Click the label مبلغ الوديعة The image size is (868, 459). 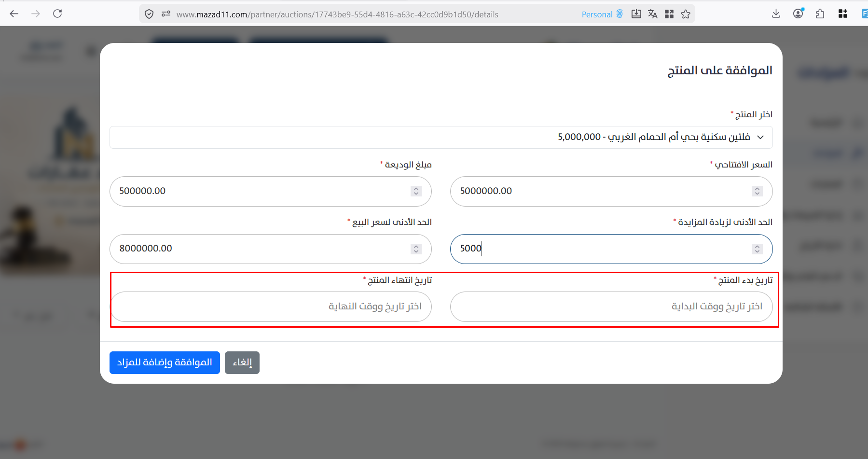(408, 165)
